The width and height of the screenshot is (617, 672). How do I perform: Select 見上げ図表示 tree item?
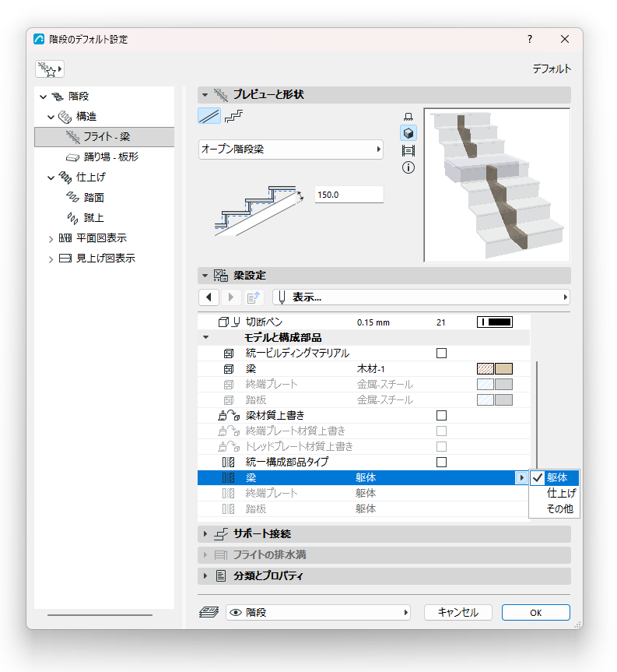[x=105, y=258]
